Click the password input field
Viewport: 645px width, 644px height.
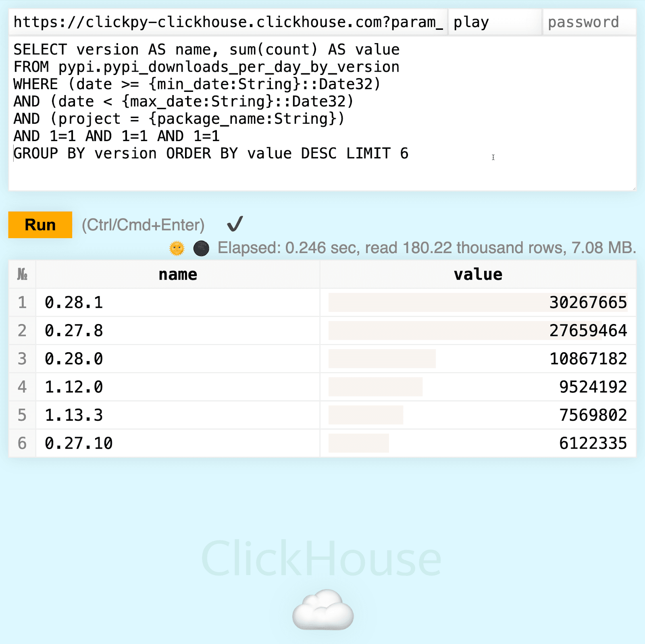coord(589,22)
